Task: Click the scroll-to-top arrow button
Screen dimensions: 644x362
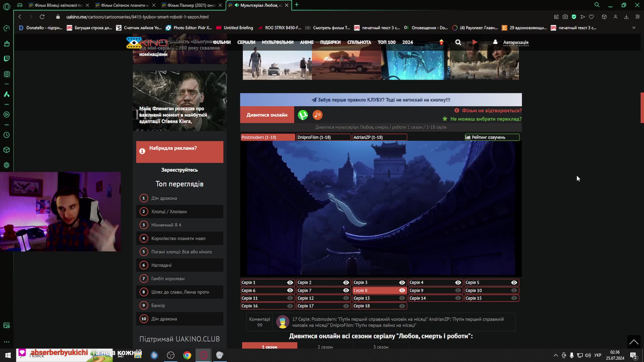Action: click(634, 342)
